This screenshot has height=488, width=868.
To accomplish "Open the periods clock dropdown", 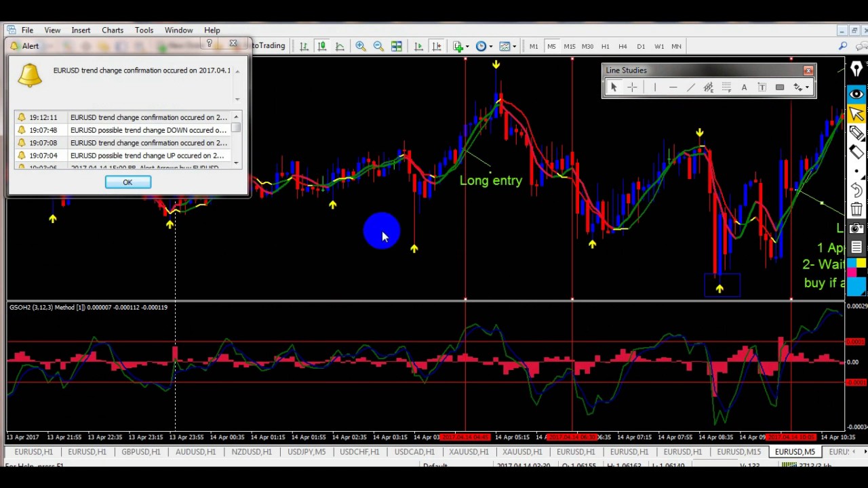I will pyautogui.click(x=484, y=46).
